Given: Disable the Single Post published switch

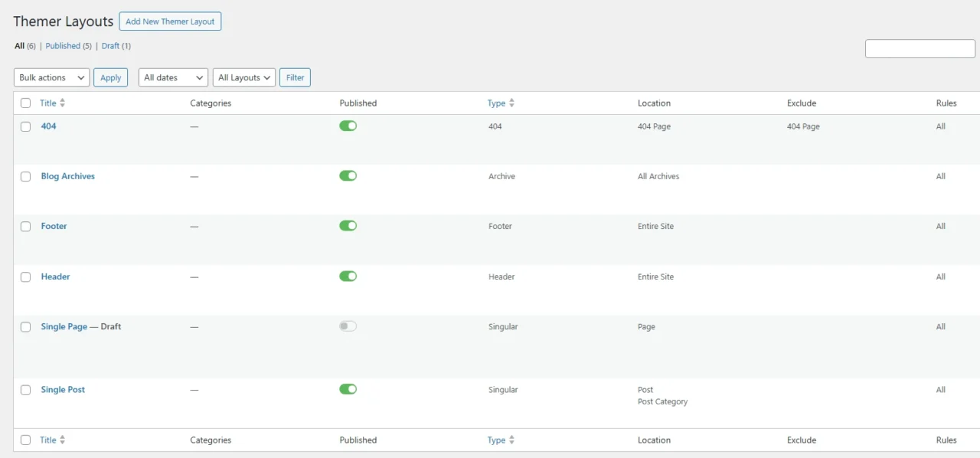Looking at the screenshot, I should click(348, 388).
